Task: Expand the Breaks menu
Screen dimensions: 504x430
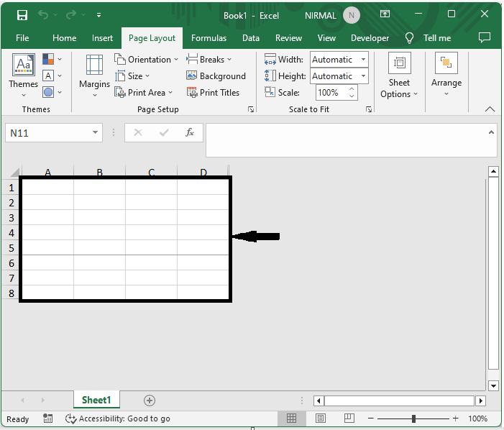Action: [209, 60]
